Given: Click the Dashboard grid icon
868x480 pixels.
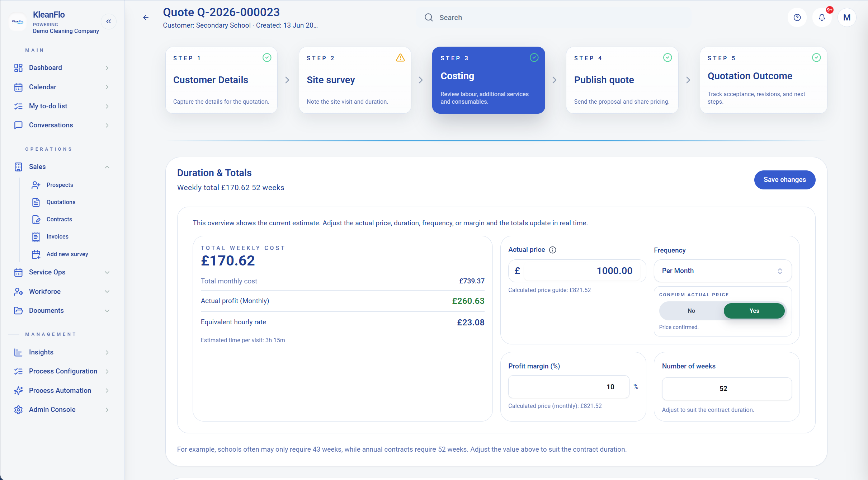Looking at the screenshot, I should [18, 68].
